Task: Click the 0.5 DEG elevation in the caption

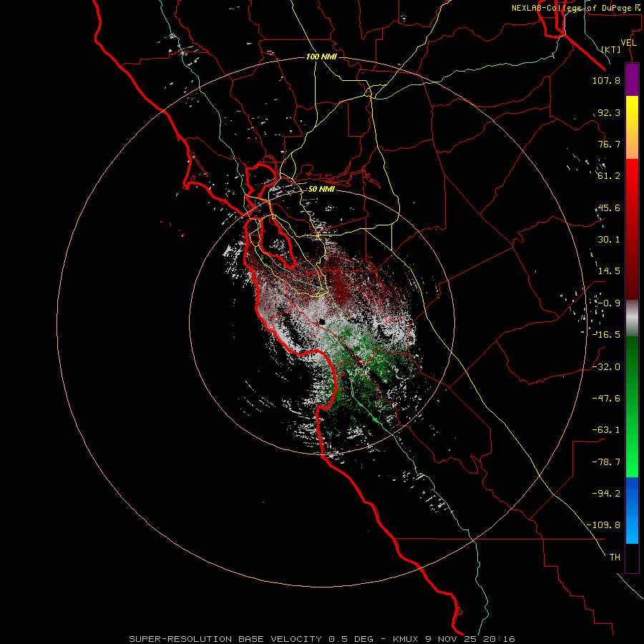Action: [x=351, y=639]
